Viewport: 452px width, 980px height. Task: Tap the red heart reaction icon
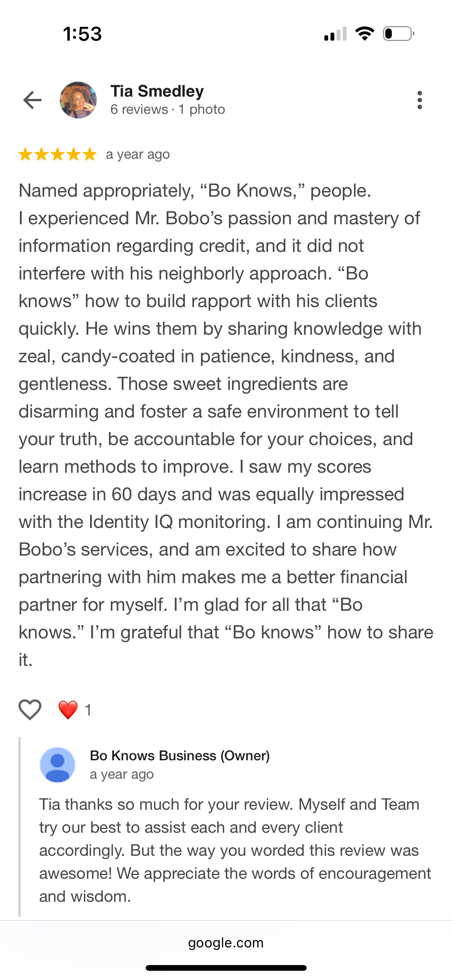pyautogui.click(x=68, y=709)
